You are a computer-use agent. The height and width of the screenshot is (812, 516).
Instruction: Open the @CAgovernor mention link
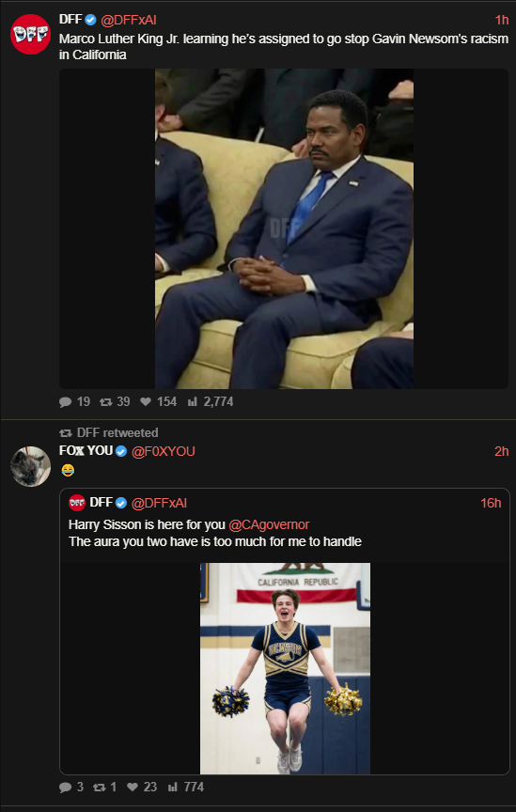point(269,524)
